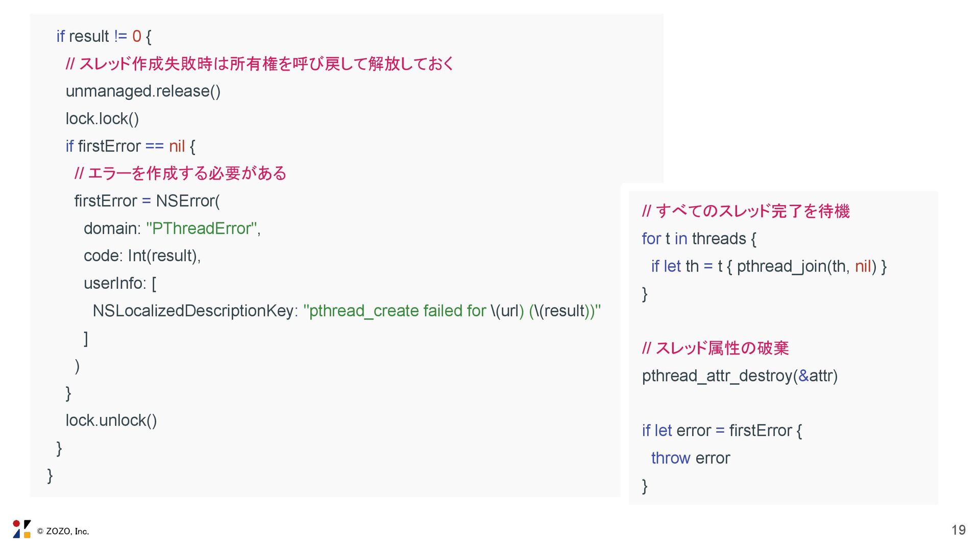Click the "for t in threads {" line
Image resolution: width=980 pixels, height=551 pixels.
click(x=699, y=239)
